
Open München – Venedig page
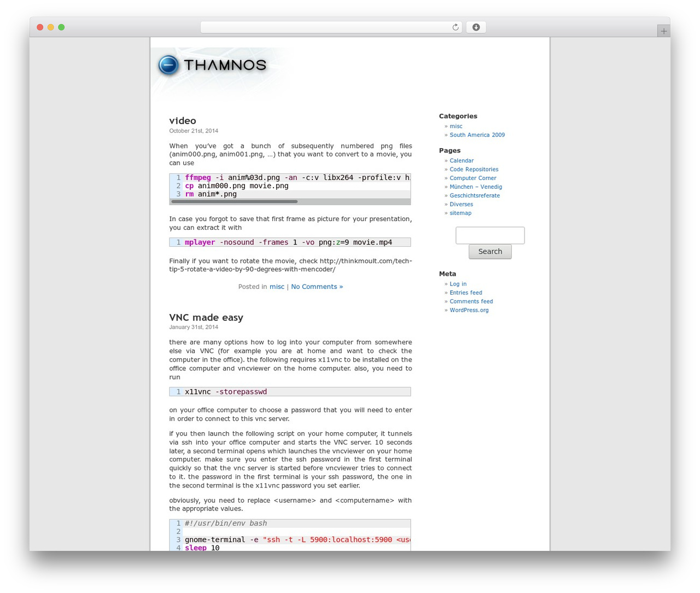tap(476, 187)
